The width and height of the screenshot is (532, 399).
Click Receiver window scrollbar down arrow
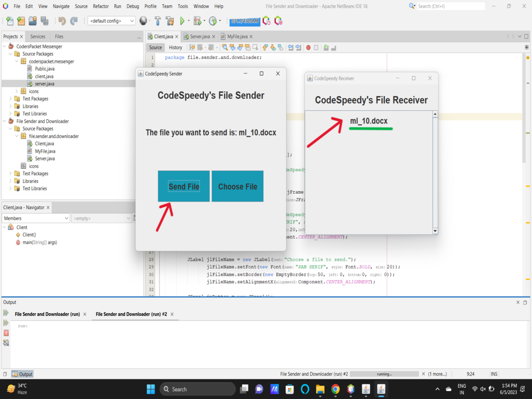[x=435, y=231]
